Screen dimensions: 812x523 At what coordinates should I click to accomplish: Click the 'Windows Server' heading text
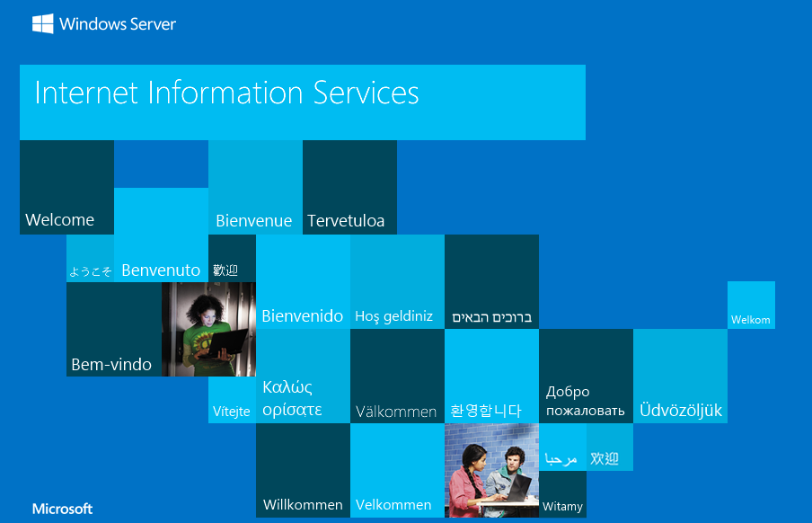pyautogui.click(x=118, y=24)
